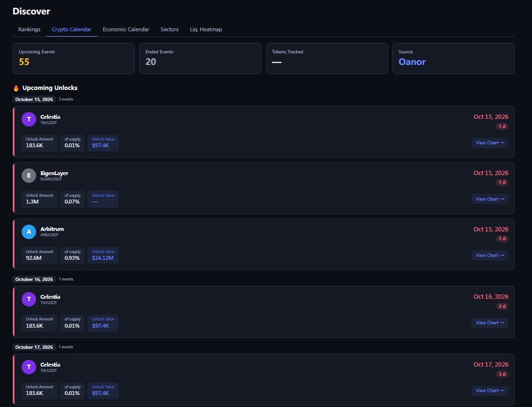Click the fire icon beside Upcoming Unlocks
The image size is (532, 407).
[16, 88]
